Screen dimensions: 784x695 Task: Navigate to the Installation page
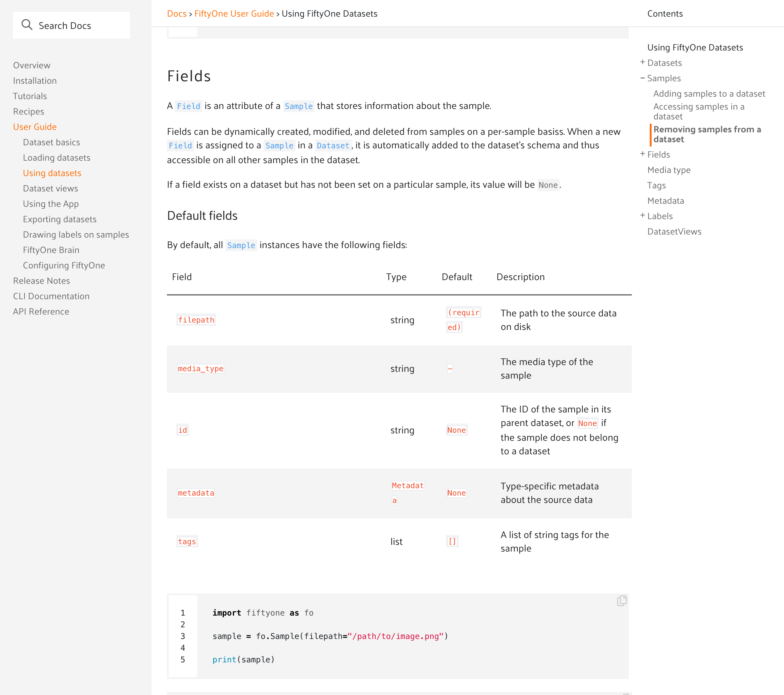pos(35,81)
